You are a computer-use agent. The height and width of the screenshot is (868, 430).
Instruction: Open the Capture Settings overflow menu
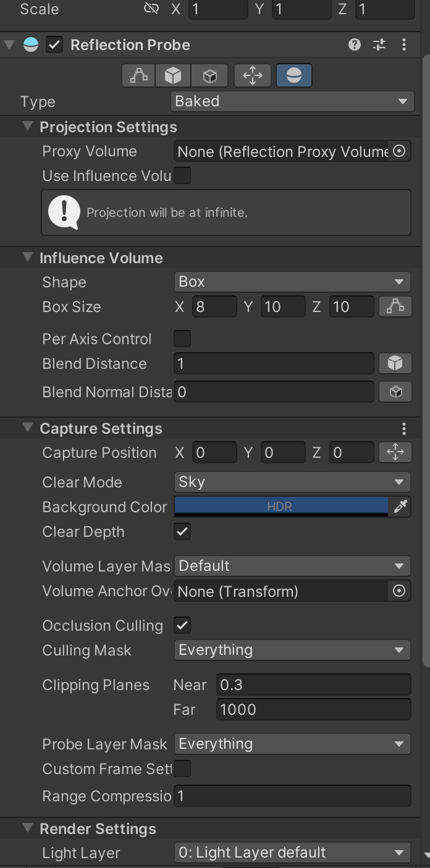coord(404,428)
